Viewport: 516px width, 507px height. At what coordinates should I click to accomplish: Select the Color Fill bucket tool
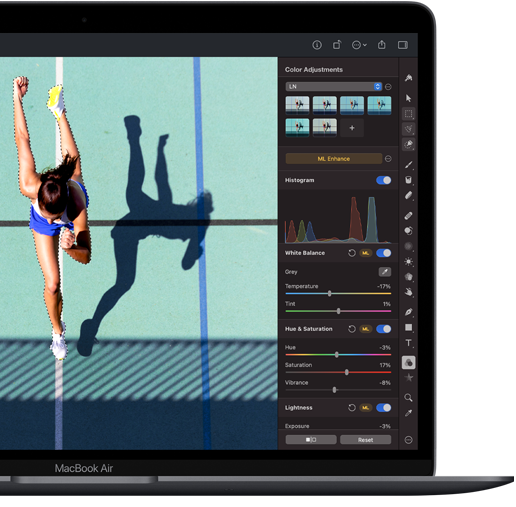[408, 180]
